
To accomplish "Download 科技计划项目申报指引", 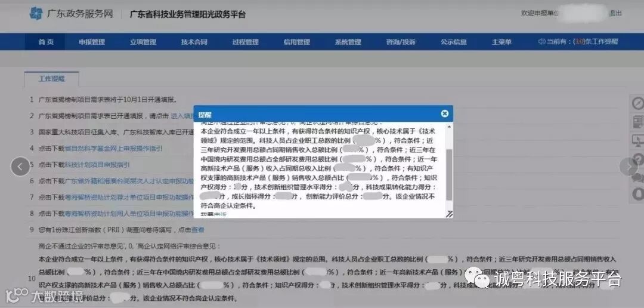I will pyautogui.click(x=97, y=165).
